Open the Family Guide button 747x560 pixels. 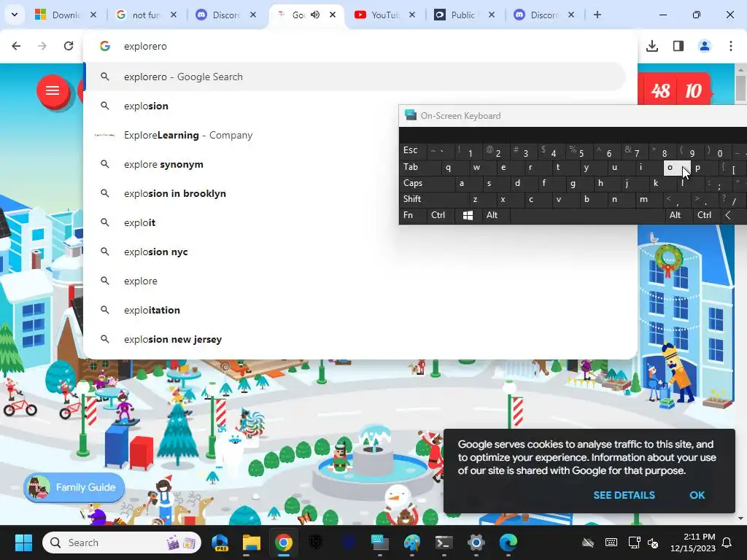pos(74,487)
